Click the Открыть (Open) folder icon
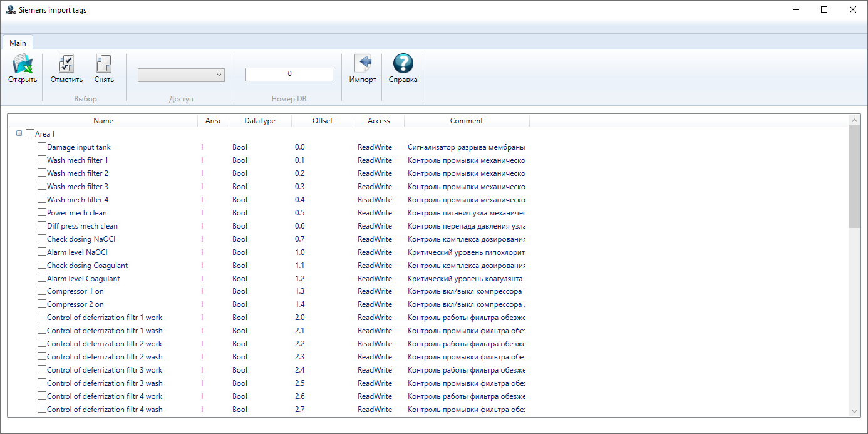Viewport: 868px width, 434px height. click(x=23, y=64)
